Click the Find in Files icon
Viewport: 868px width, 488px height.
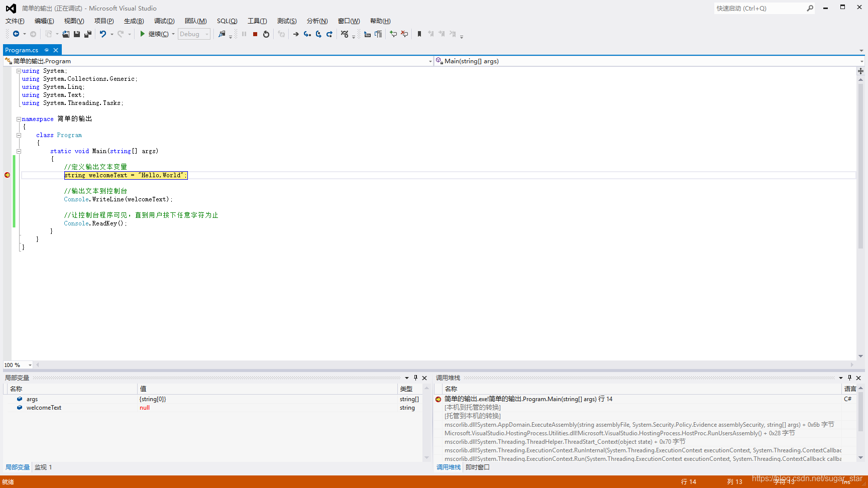click(222, 34)
